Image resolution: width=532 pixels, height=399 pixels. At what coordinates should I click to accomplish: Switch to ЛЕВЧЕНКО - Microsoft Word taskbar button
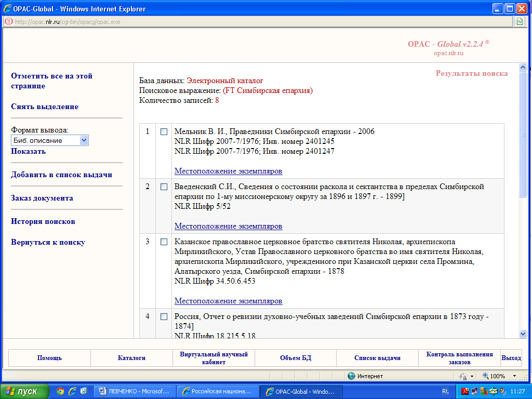tap(135, 391)
